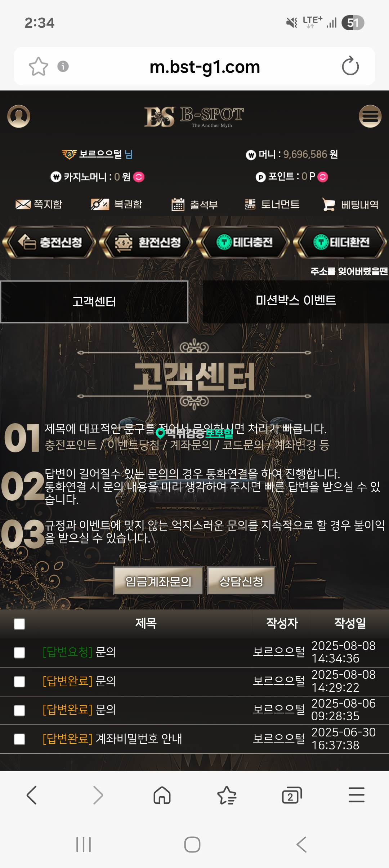The width and height of the screenshot is (389, 868).
Task: Reload the page in the address bar
Action: tap(350, 66)
